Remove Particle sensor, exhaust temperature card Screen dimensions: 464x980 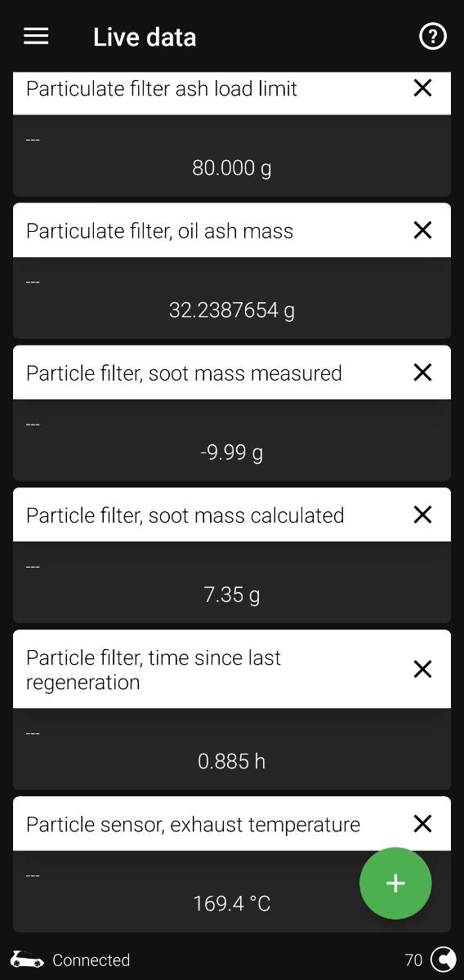coord(422,823)
